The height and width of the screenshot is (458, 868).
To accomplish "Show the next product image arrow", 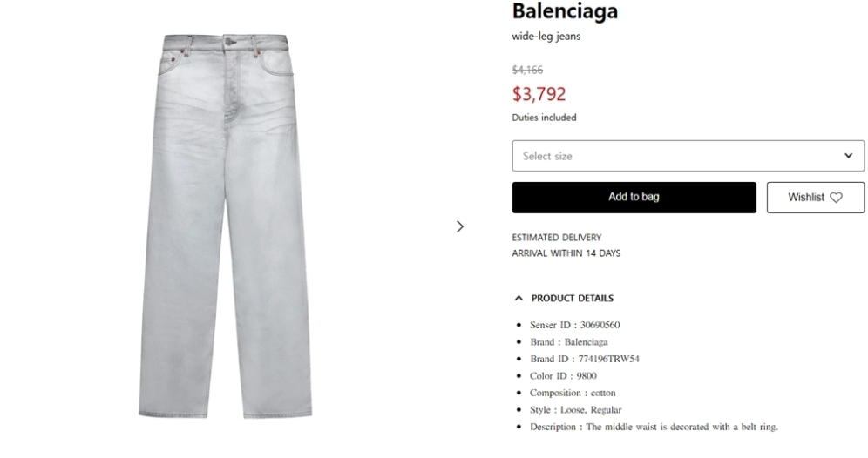I will [x=459, y=226].
